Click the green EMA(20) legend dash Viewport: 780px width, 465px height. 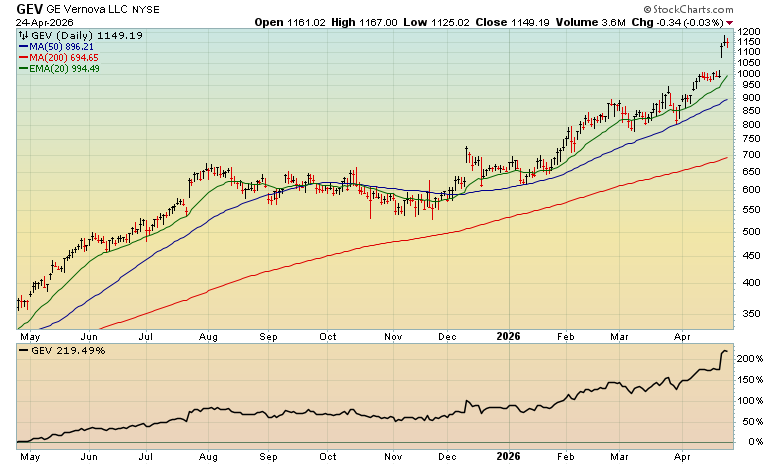tap(24, 69)
